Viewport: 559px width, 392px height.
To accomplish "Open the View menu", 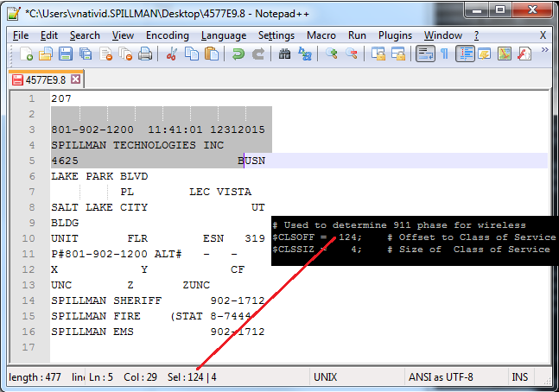I will click(x=123, y=35).
